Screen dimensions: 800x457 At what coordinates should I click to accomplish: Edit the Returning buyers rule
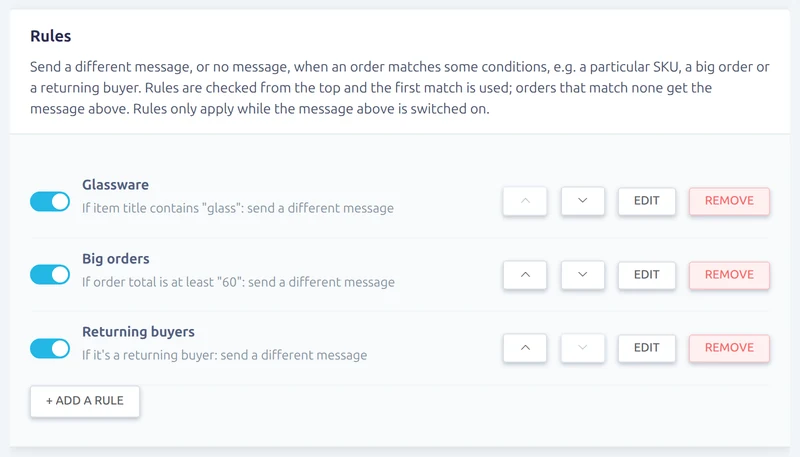pos(646,348)
